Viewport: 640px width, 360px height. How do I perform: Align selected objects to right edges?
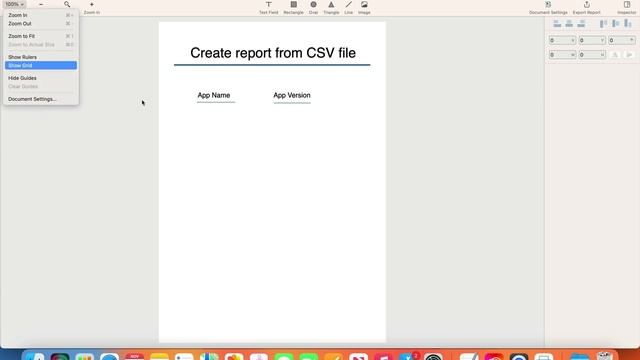click(x=581, y=24)
